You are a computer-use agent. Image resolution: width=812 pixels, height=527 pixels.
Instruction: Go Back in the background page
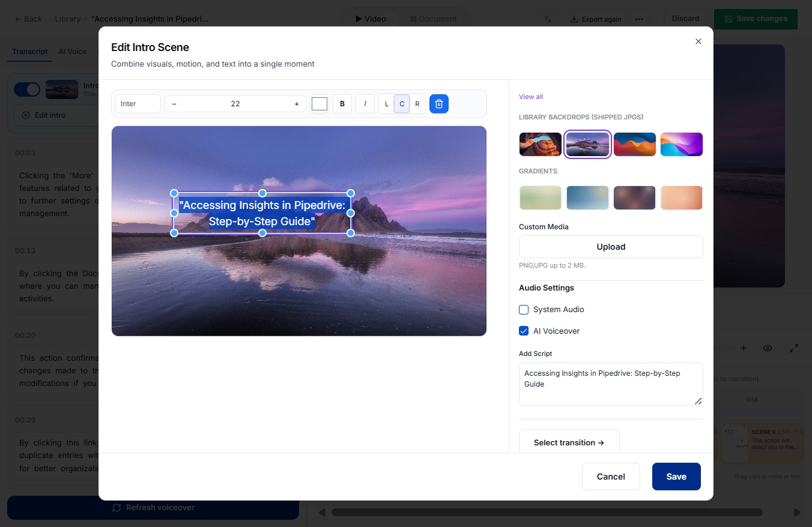(x=28, y=19)
